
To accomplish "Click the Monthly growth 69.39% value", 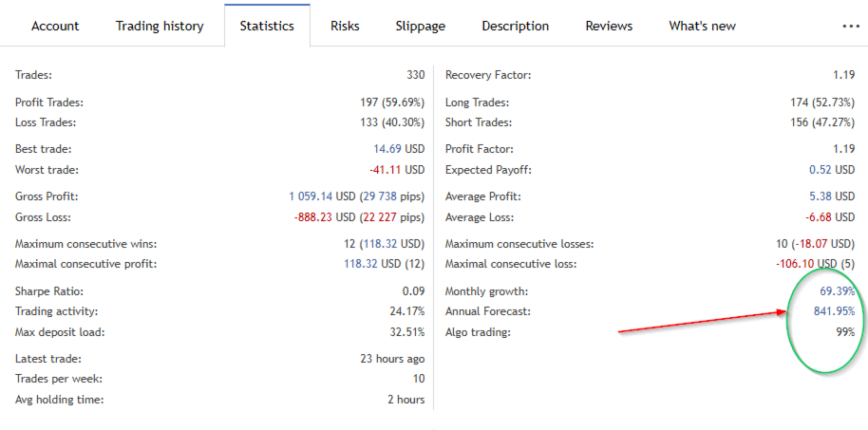I will pos(835,290).
